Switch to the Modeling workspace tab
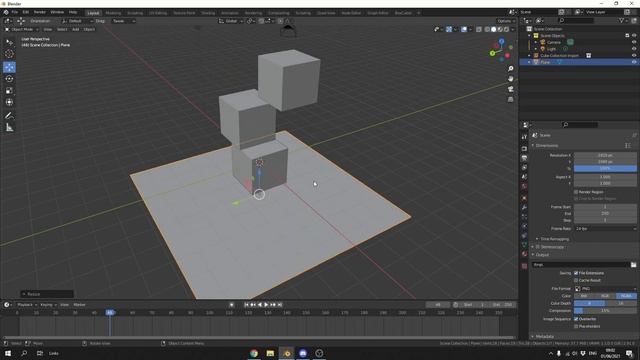The width and height of the screenshot is (640, 360). [x=113, y=13]
